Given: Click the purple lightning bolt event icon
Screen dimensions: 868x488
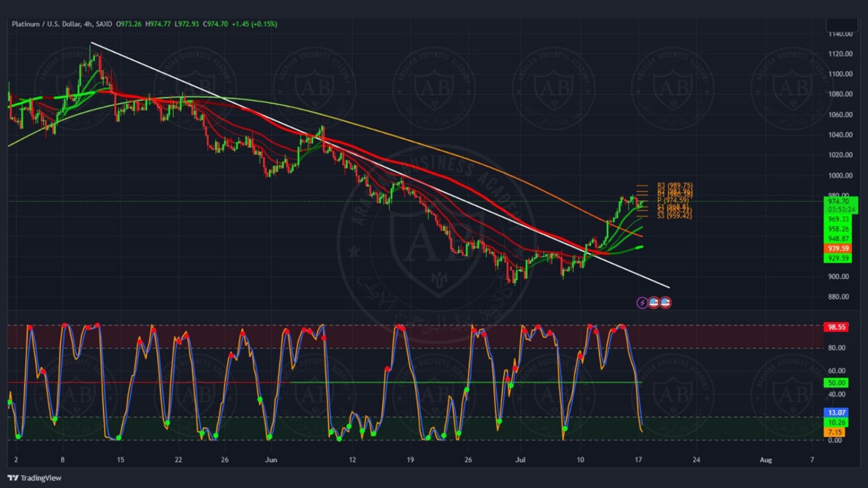Looking at the screenshot, I should (642, 302).
